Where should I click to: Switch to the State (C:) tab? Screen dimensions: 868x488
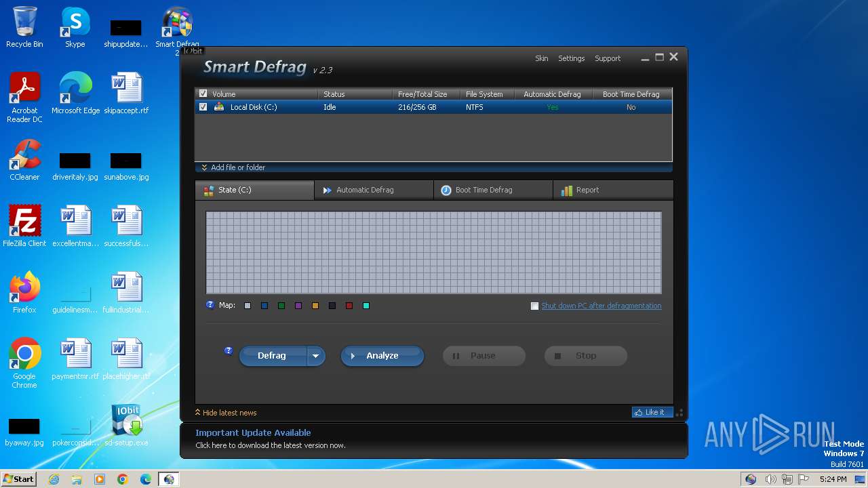254,190
